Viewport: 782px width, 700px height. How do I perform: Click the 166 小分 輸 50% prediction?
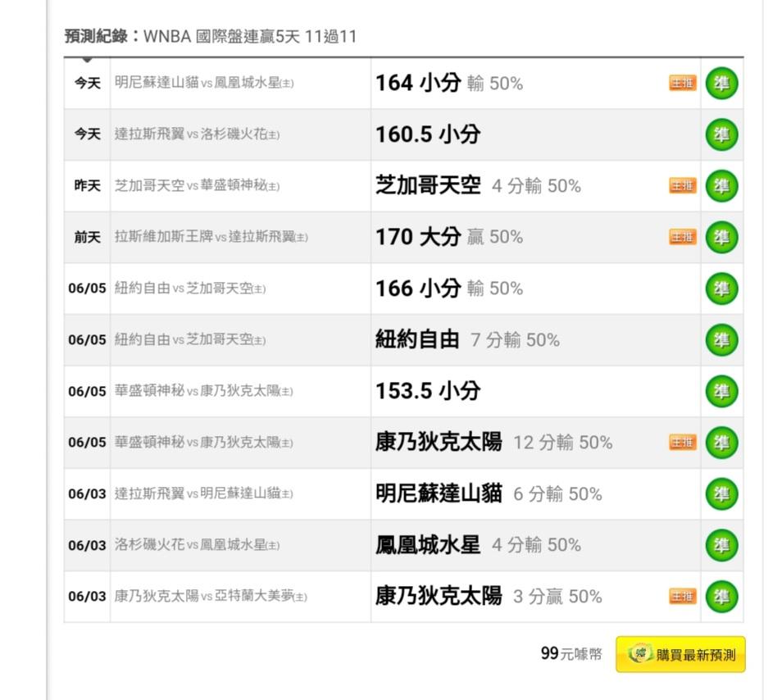click(449, 289)
